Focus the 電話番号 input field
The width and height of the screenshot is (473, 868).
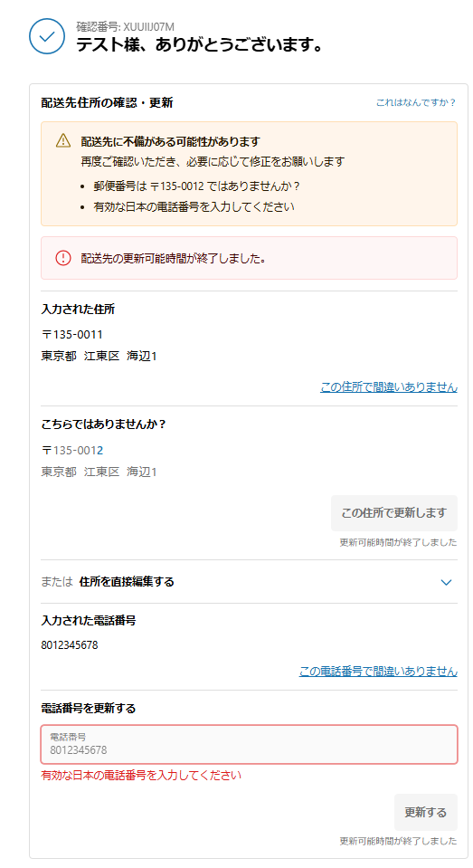point(249,745)
